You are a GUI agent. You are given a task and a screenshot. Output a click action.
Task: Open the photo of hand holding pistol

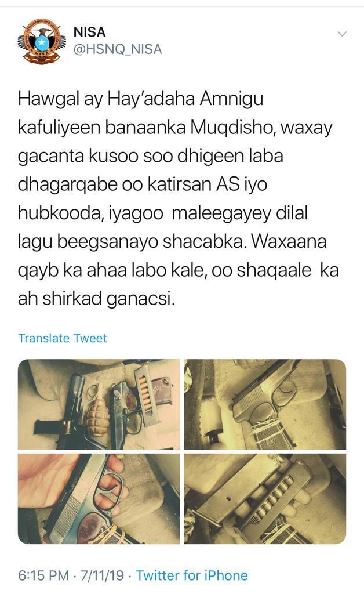click(x=99, y=499)
